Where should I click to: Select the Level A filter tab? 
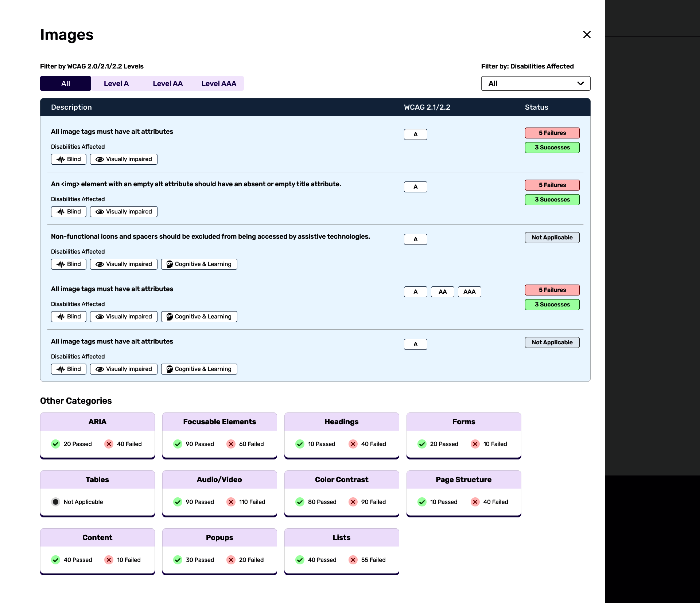116,83
